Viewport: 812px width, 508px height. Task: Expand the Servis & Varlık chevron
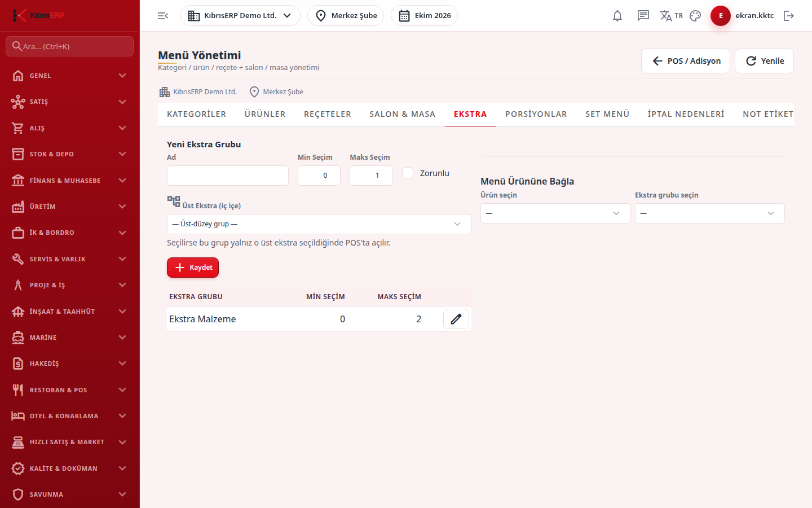122,259
